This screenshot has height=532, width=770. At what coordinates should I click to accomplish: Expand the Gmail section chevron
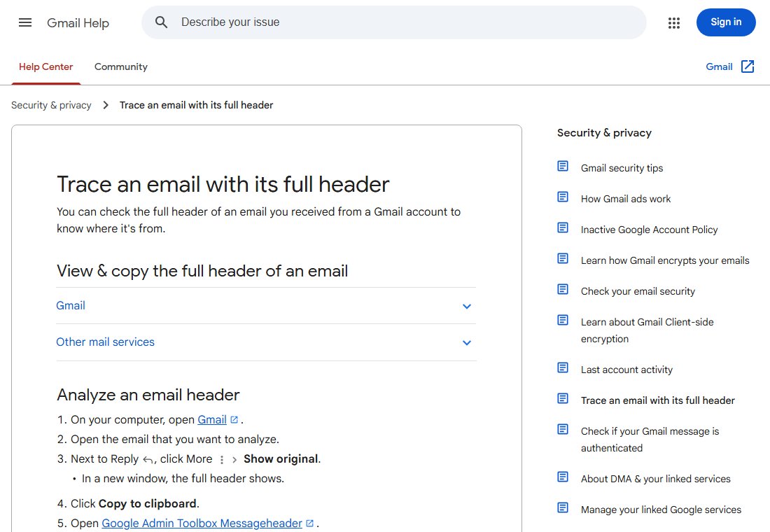click(x=466, y=306)
